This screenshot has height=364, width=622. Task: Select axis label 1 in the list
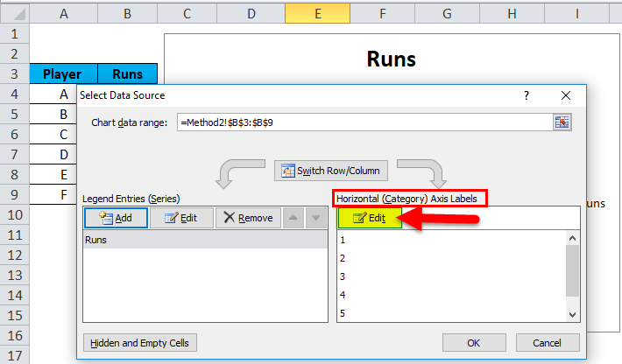click(451, 240)
